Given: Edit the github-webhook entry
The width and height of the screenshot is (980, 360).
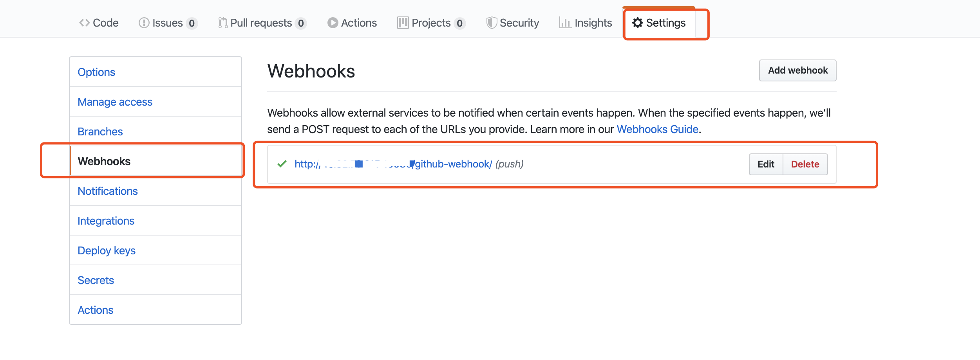Looking at the screenshot, I should click(766, 164).
